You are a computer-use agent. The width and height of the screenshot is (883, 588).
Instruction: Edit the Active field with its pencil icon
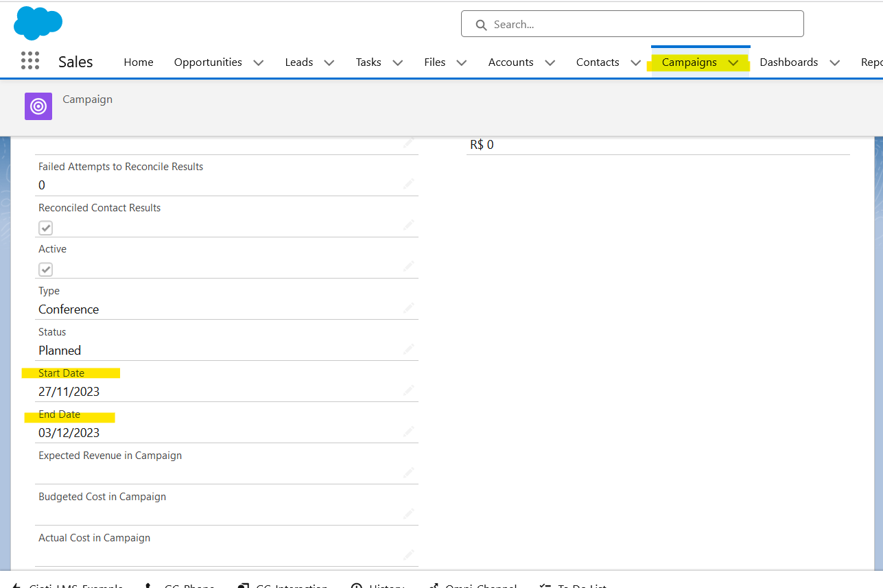tap(409, 267)
